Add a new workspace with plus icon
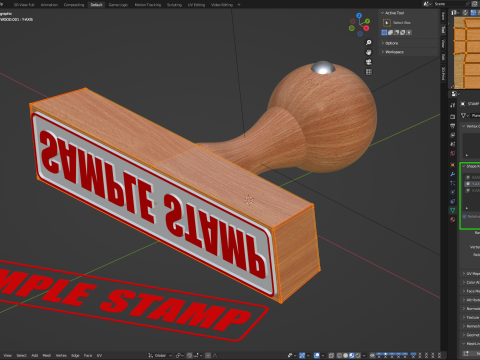Image resolution: width=480 pixels, height=360 pixels. pyautogui.click(x=239, y=5)
